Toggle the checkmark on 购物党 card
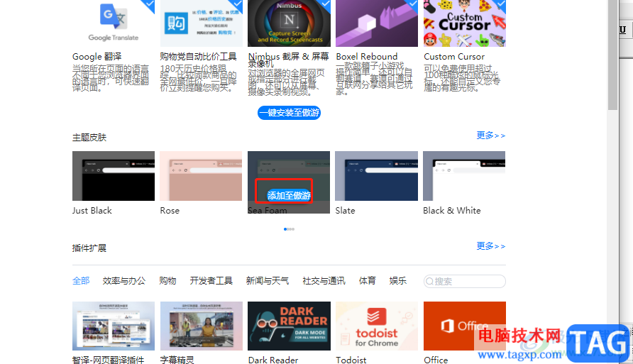Screen dimensions: 633x364 click(237, 5)
